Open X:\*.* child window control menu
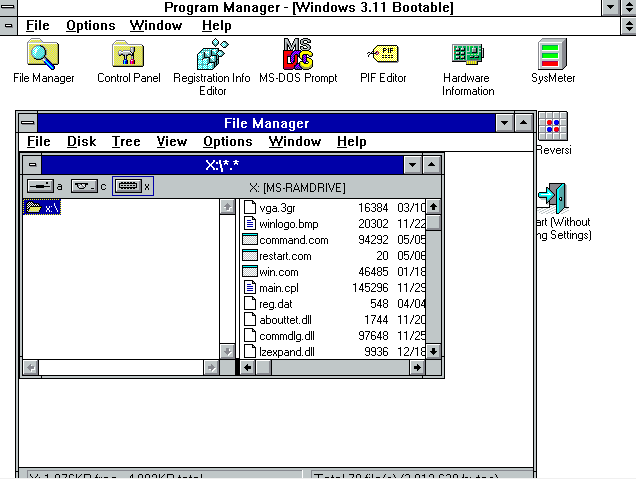The image size is (636, 479). click(32, 165)
